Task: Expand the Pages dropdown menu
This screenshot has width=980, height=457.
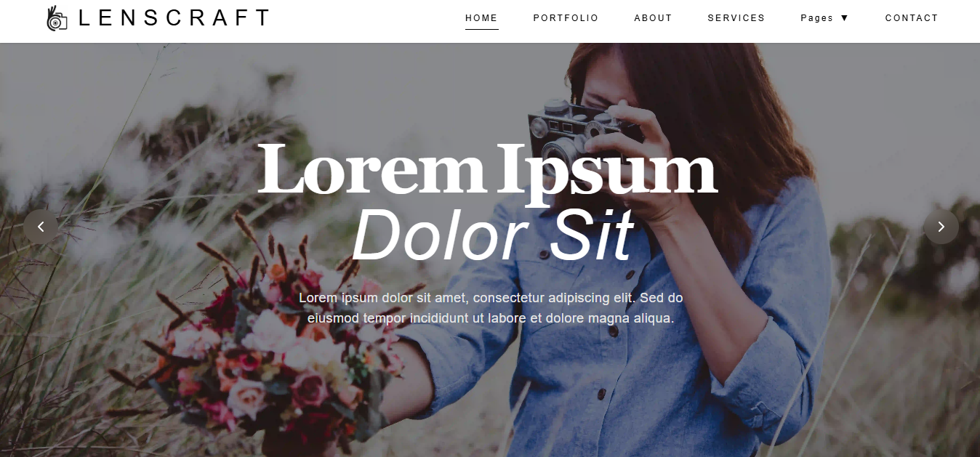Action: (824, 18)
